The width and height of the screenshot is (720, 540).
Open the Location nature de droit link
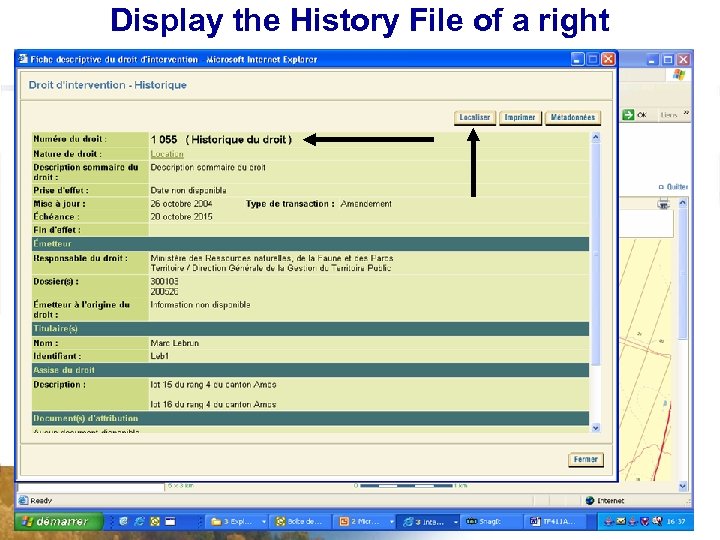(167, 154)
